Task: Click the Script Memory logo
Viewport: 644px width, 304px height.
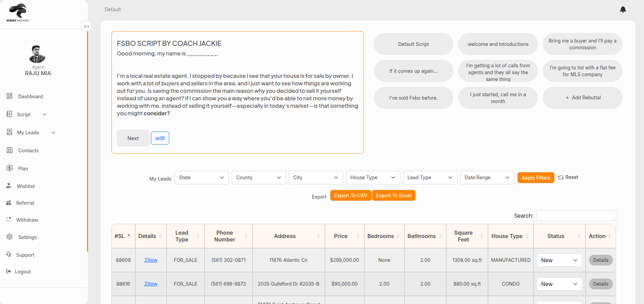Action: tap(18, 13)
